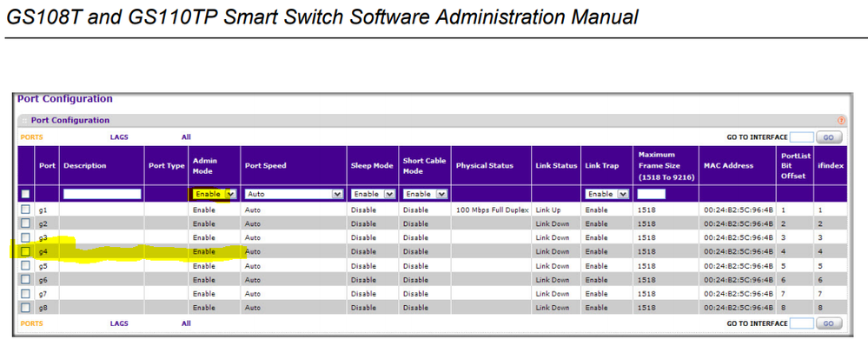Click the MAC address for port g1

(x=739, y=210)
